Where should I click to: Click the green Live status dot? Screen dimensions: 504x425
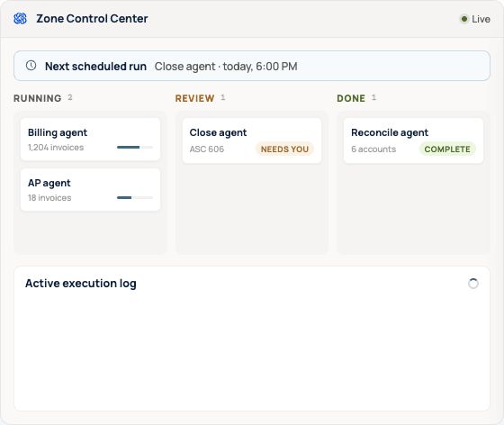pos(463,19)
